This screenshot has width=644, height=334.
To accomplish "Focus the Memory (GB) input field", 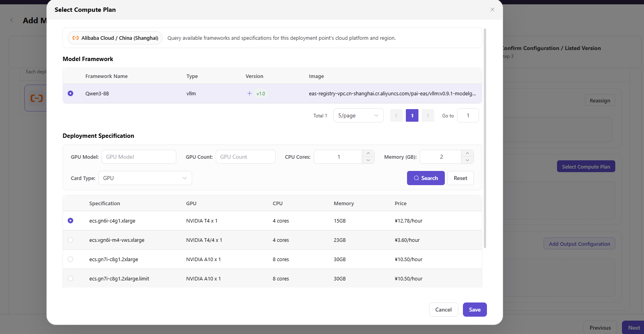I will pyautogui.click(x=441, y=157).
